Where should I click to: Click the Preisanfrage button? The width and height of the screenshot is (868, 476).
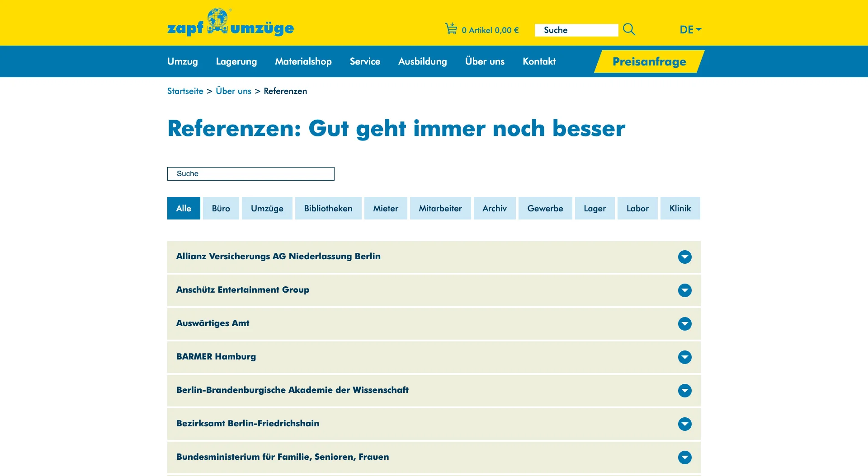pos(649,61)
